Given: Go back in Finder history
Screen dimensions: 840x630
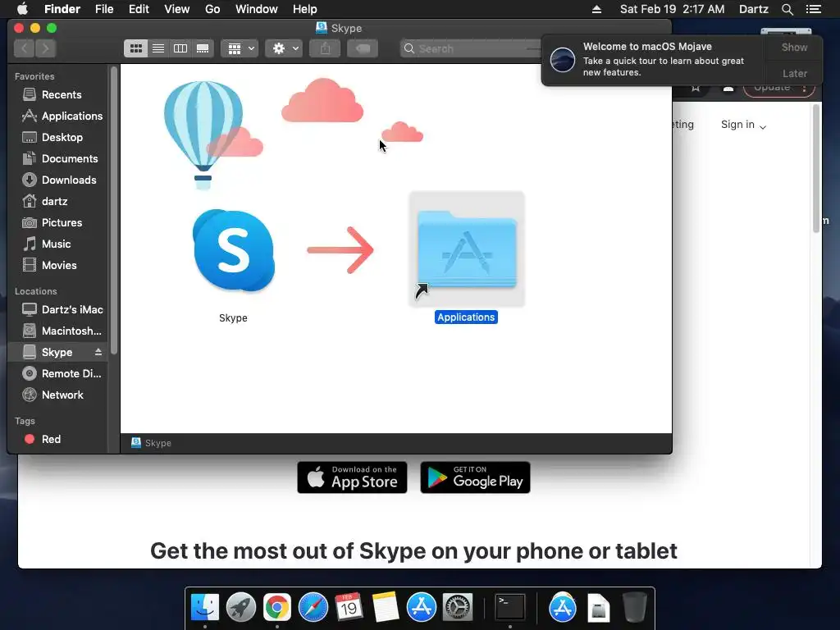Looking at the screenshot, I should click(x=24, y=48).
